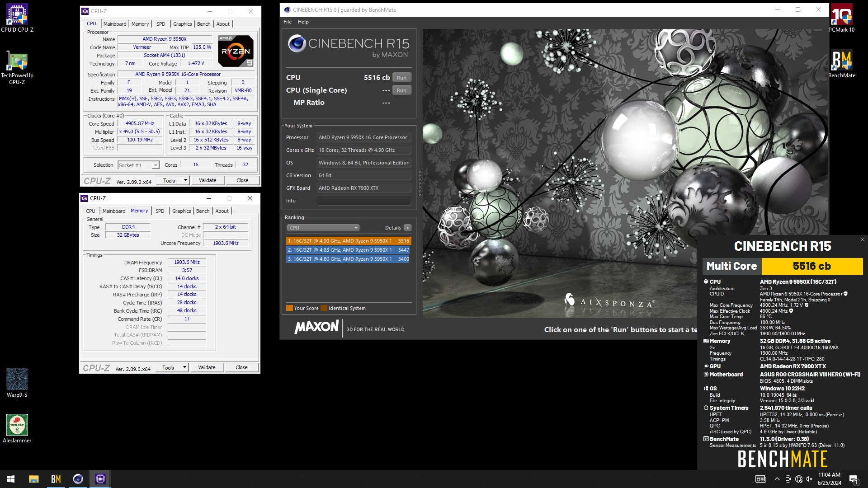Open the File menu in Cinebench
This screenshot has height=488, width=868.
point(288,22)
